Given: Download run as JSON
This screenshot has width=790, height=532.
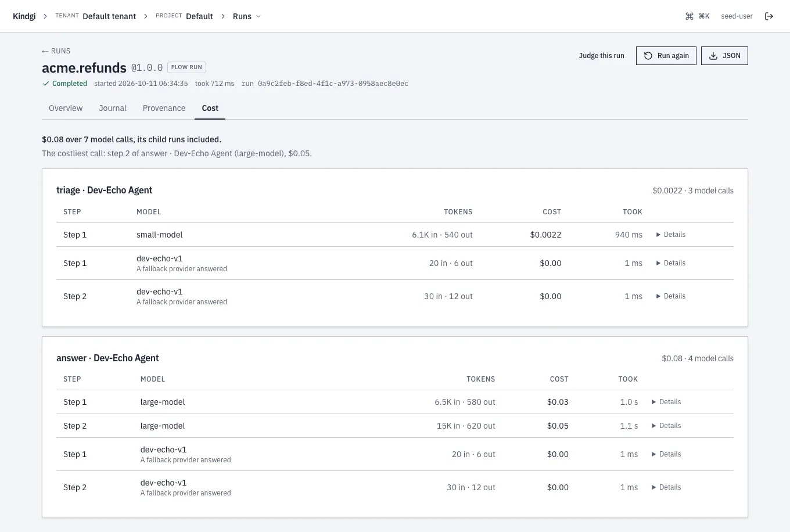Looking at the screenshot, I should click(x=724, y=56).
